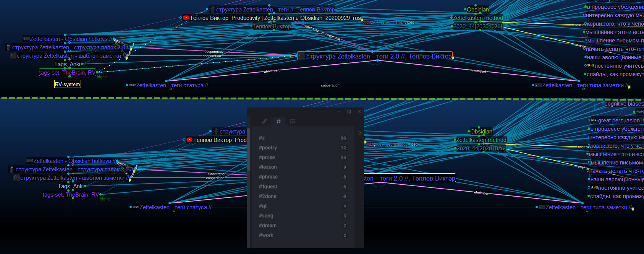
Task: Filter by the #dream tag
Action: click(x=268, y=226)
